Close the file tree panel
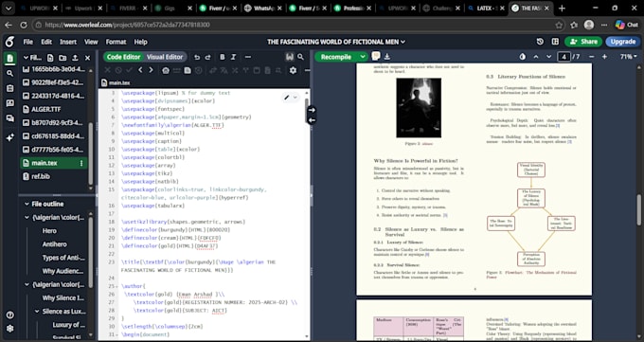This screenshot has height=342, width=644. [x=87, y=58]
